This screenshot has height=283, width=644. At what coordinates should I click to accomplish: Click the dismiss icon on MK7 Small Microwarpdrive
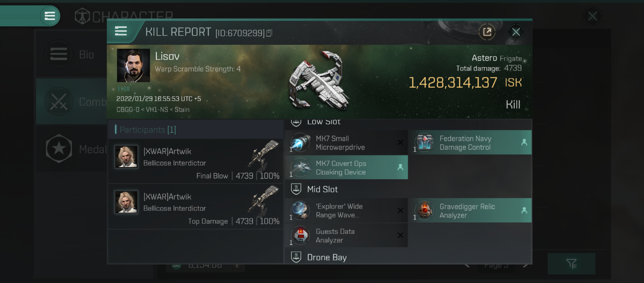coord(400,142)
